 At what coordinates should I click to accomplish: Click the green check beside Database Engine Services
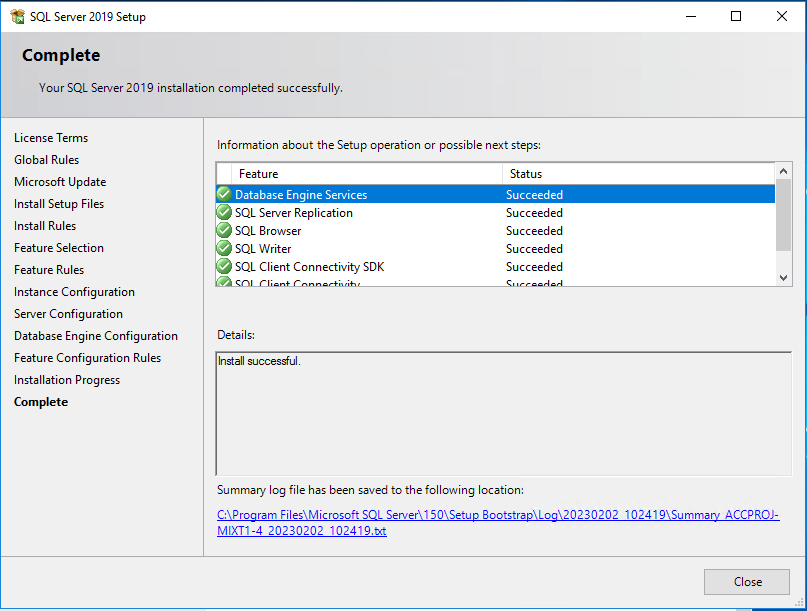(x=224, y=194)
